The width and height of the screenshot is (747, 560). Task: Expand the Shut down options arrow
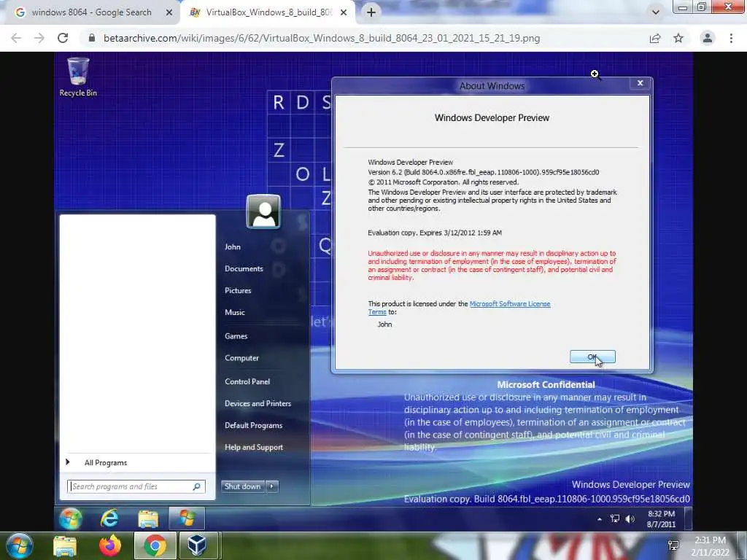coord(272,486)
